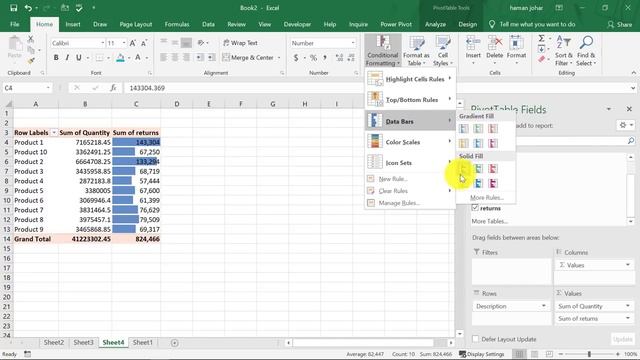Open Display Settings in status bar
This screenshot has height=360, width=640.
[x=482, y=354]
